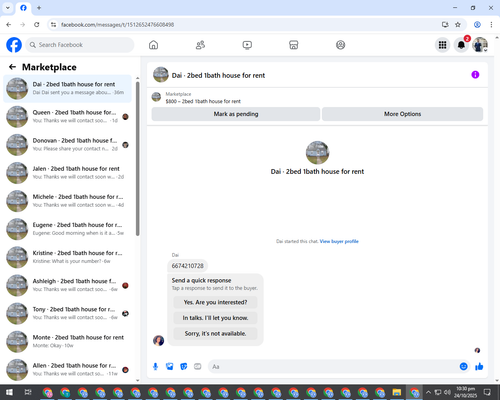500x400 pixels.
Task: Click the browser back button
Action: tap(9, 25)
